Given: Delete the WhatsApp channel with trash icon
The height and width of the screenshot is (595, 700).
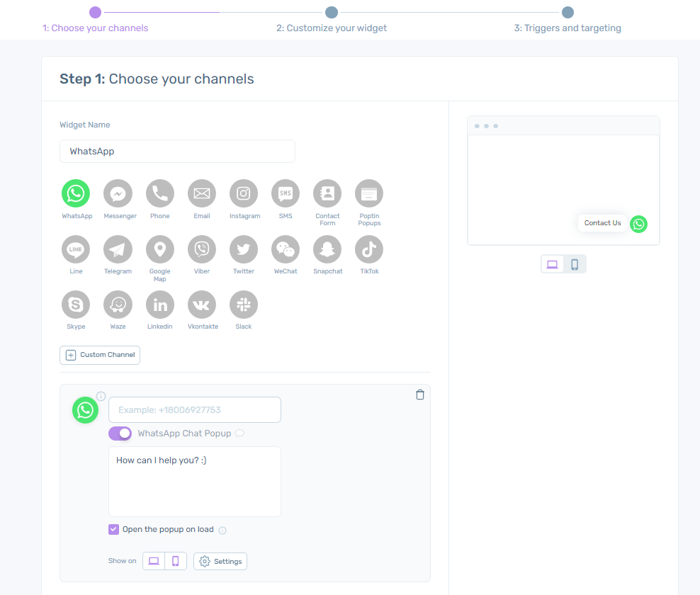Looking at the screenshot, I should (x=420, y=395).
